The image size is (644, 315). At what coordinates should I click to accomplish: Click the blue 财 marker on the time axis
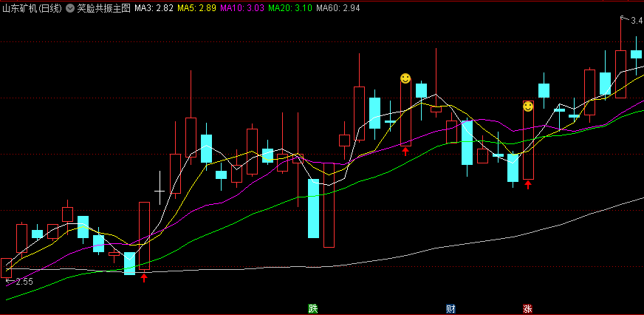tap(451, 309)
